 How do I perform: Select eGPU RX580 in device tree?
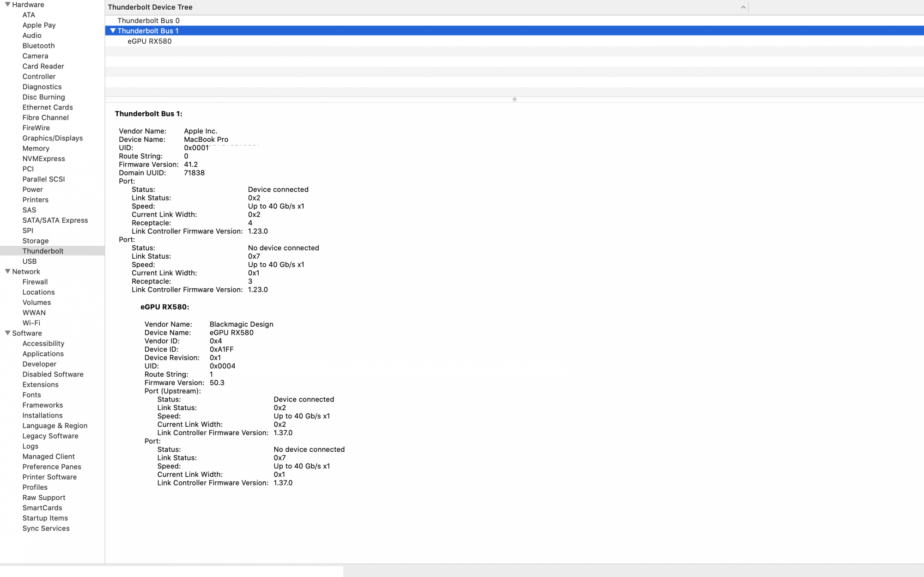(149, 41)
